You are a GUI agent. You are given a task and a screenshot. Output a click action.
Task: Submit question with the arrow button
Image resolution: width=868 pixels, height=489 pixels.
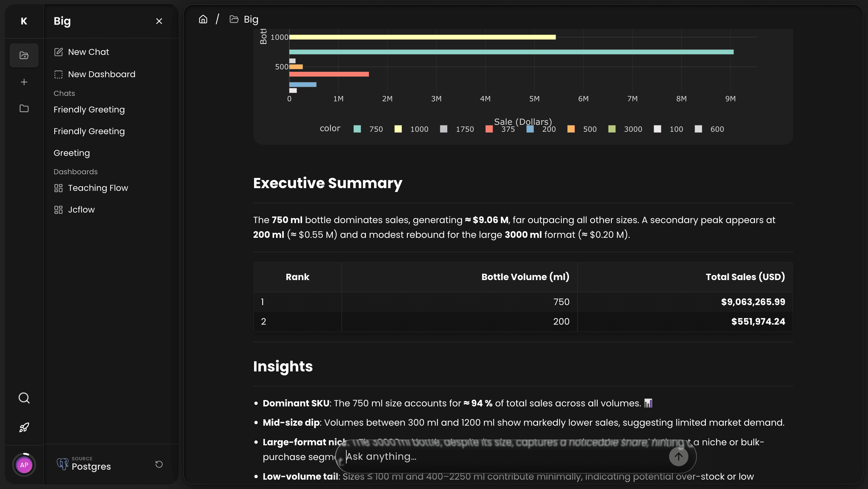(x=679, y=456)
